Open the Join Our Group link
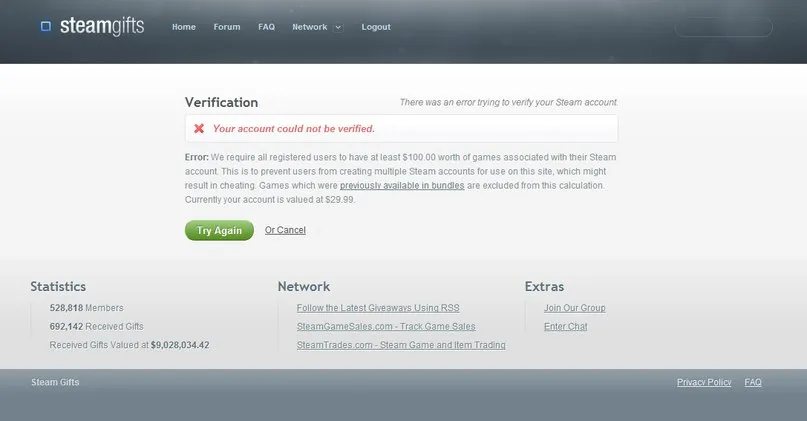 click(x=574, y=308)
